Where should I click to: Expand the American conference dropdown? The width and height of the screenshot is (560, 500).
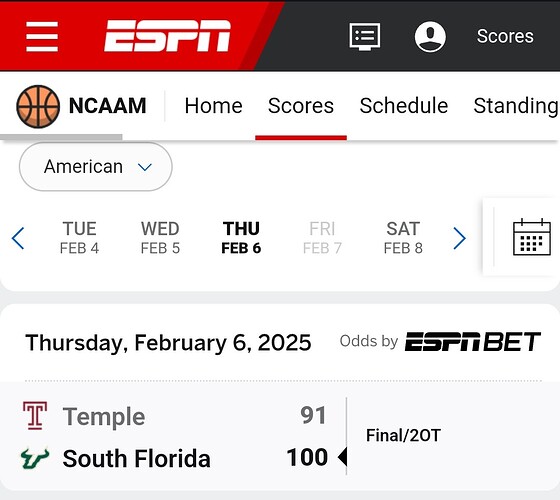(96, 166)
